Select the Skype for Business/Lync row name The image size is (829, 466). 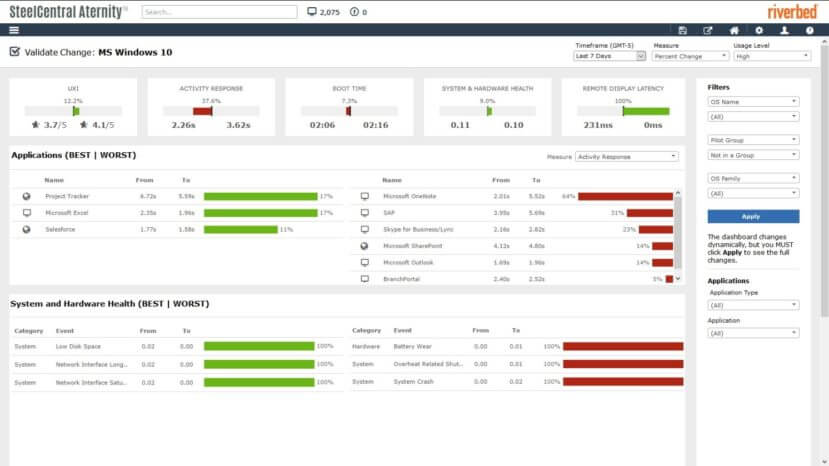(418, 230)
